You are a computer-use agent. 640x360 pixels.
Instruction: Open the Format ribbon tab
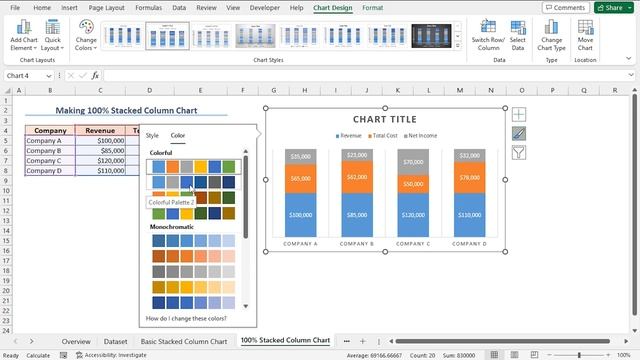pyautogui.click(x=373, y=8)
